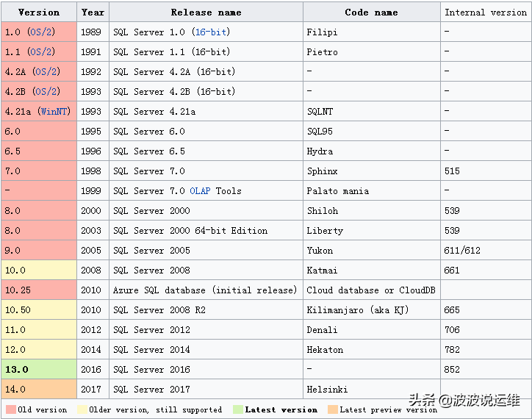Image resolution: width=532 pixels, height=419 pixels.
Task: Click the code name Denali
Action: tap(322, 330)
